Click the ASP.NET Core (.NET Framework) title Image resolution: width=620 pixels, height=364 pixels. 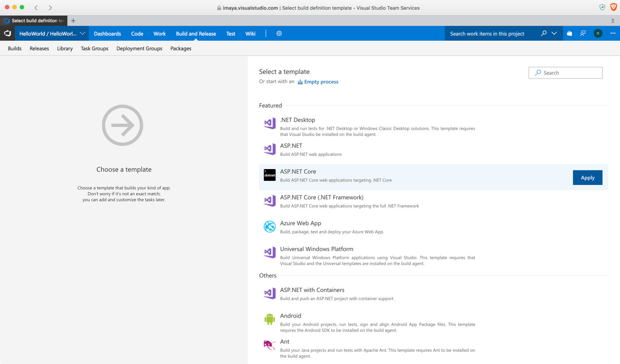(322, 197)
